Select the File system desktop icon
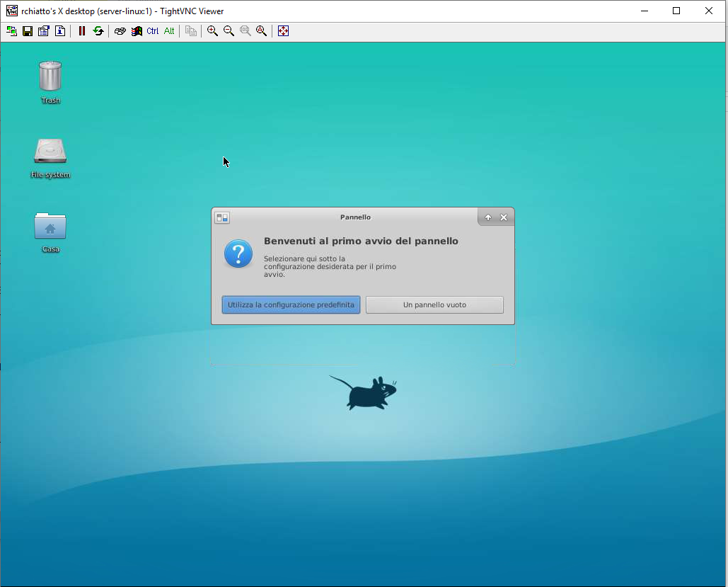The image size is (728, 587). [50, 158]
